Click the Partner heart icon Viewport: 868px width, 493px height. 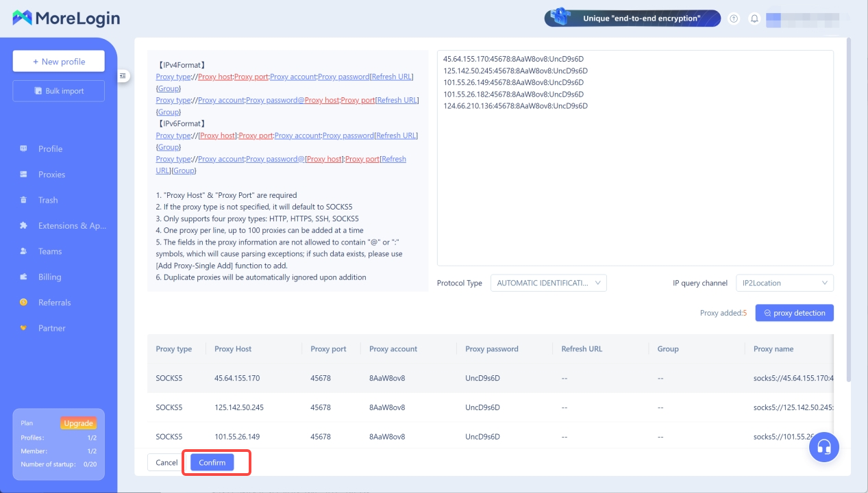click(x=24, y=328)
